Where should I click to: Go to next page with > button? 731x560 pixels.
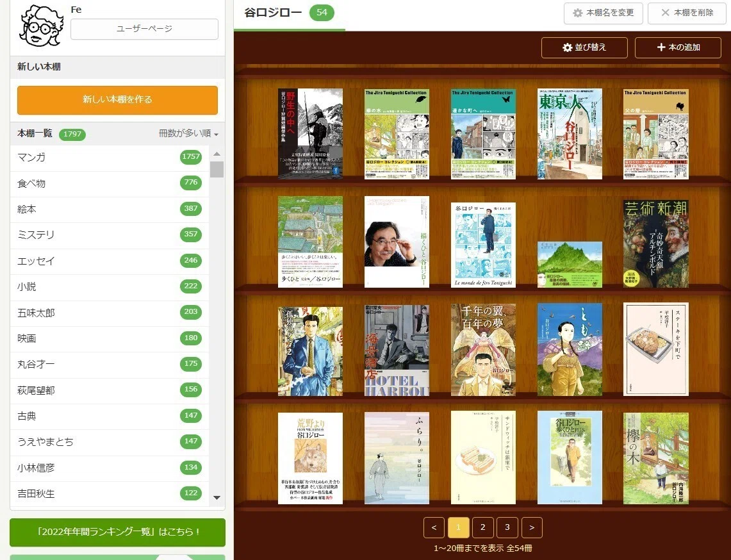pos(532,528)
